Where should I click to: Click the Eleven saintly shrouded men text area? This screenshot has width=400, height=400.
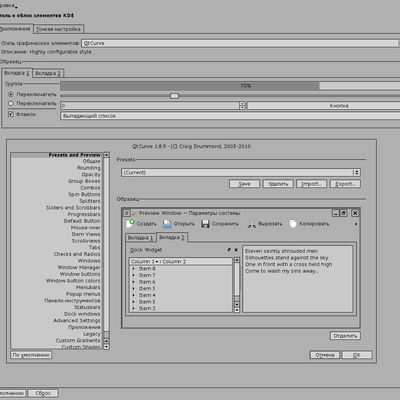pyautogui.click(x=298, y=279)
